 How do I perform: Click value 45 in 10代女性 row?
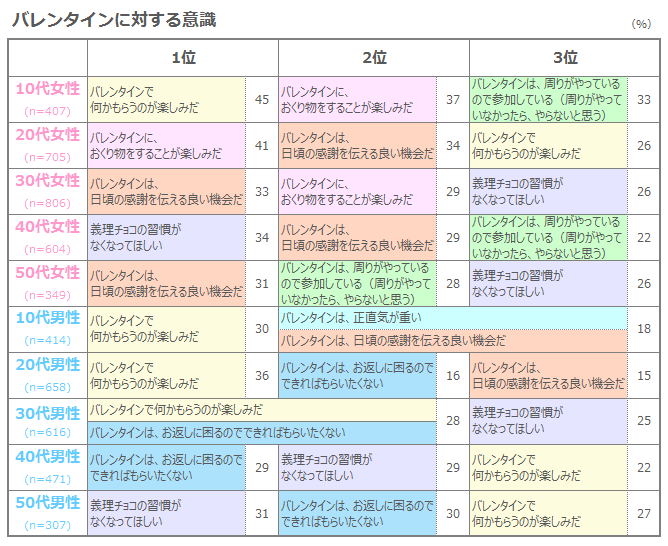(262, 100)
